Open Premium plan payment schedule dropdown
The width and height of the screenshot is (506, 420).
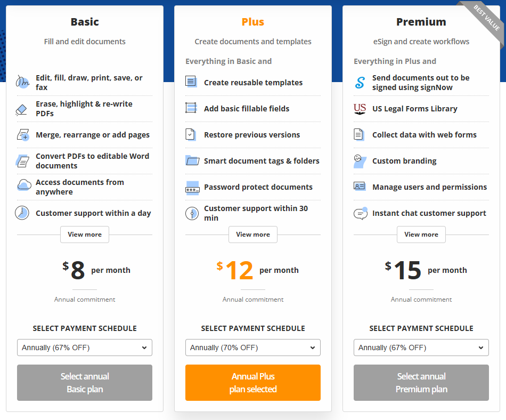point(421,348)
